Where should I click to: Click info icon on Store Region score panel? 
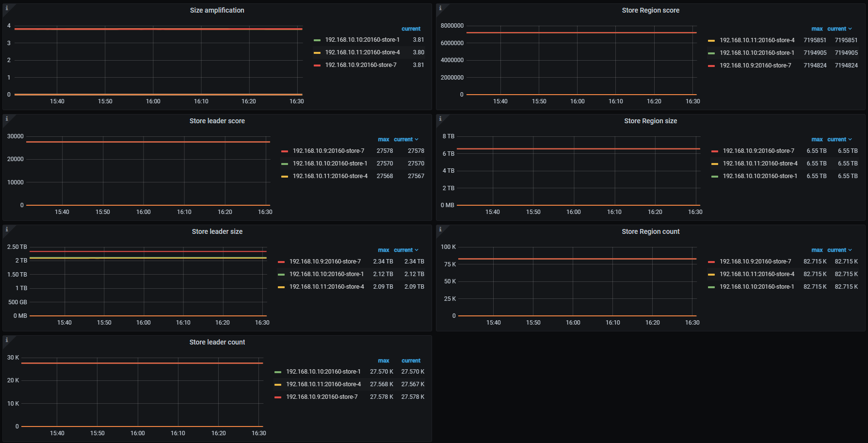440,8
